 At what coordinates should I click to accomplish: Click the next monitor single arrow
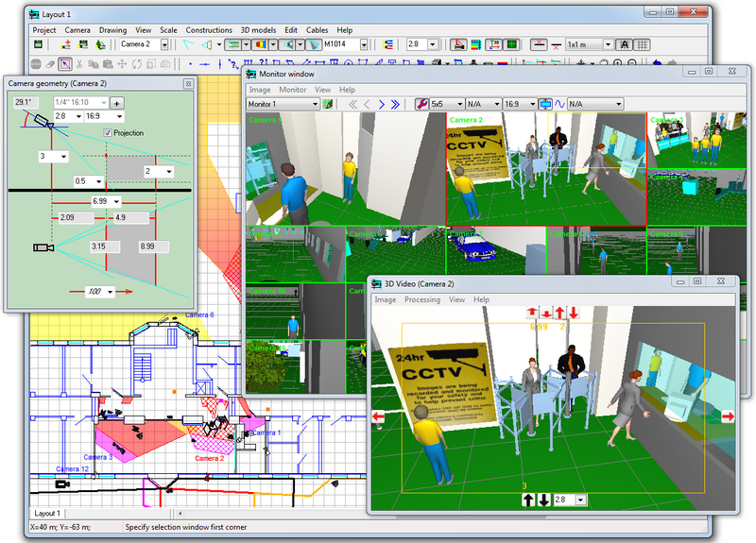click(381, 104)
